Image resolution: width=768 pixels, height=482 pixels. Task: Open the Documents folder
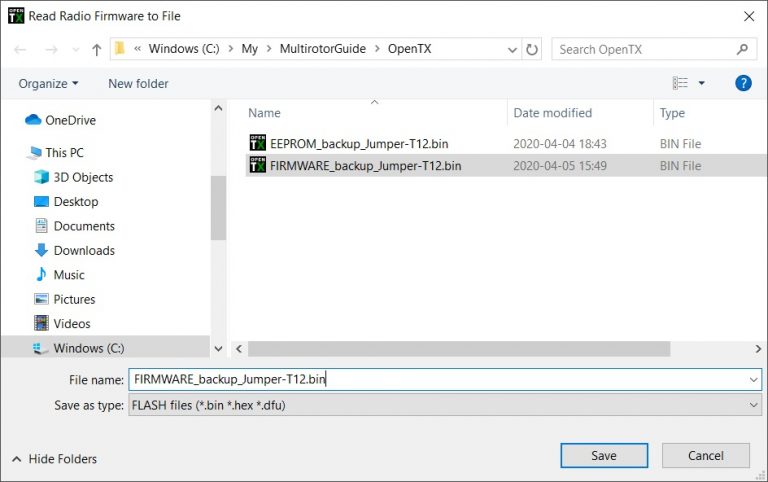tap(84, 226)
